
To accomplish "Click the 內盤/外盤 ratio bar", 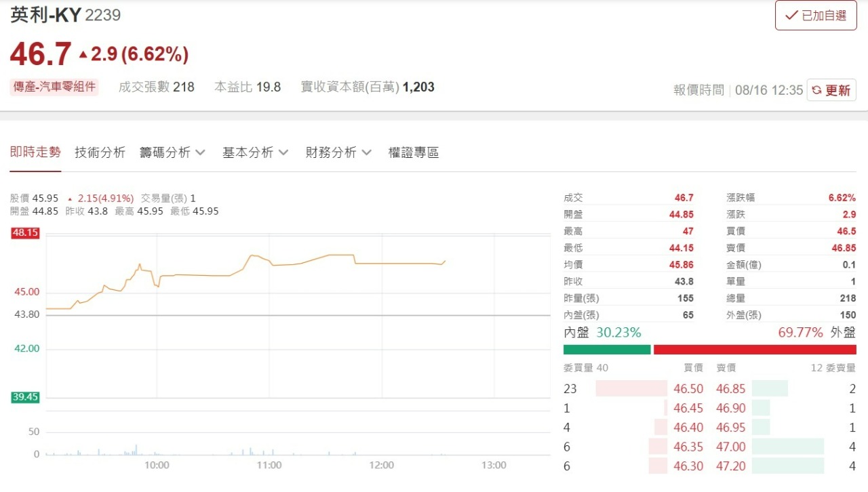I will point(709,349).
